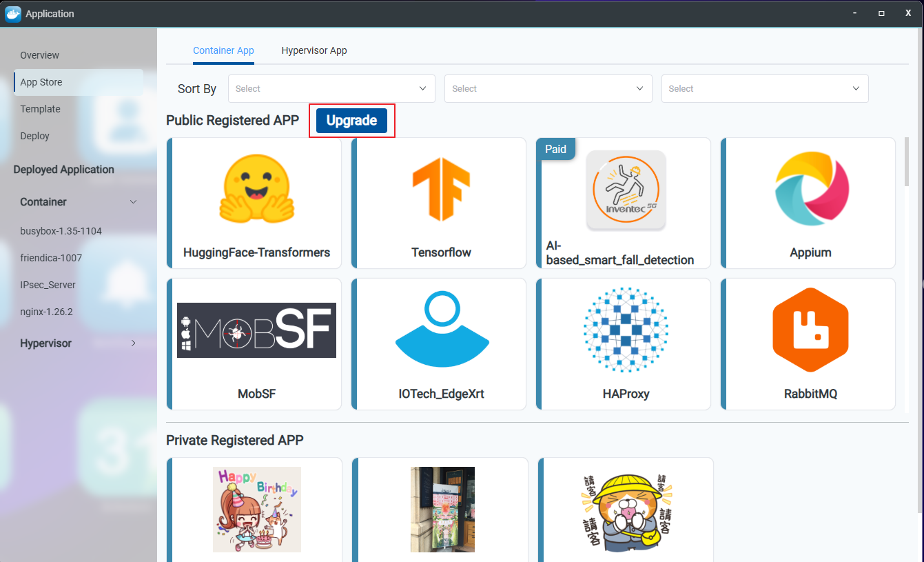
Task: Click the IOTech_EdgeXrt app name
Action: pyautogui.click(x=441, y=394)
